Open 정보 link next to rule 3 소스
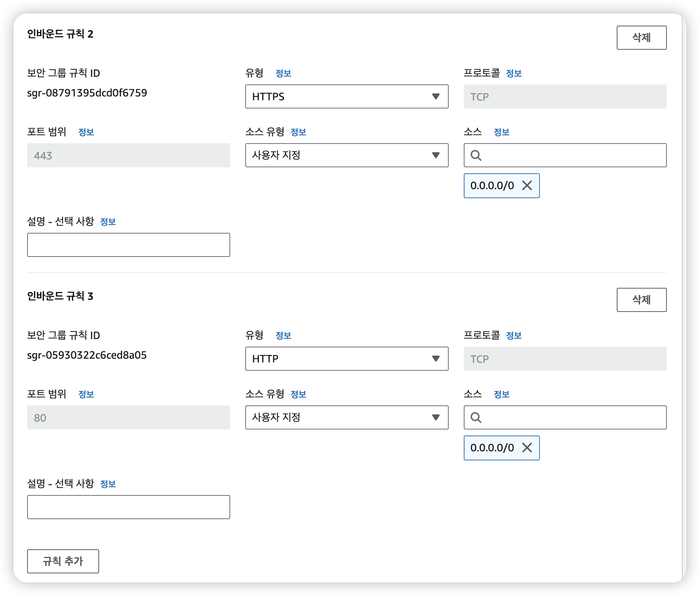 pyautogui.click(x=501, y=394)
